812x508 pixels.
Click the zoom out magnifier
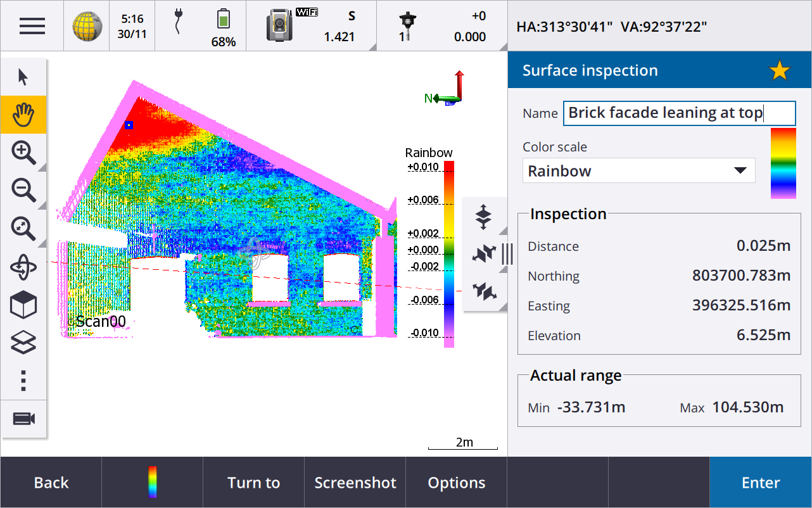23,190
